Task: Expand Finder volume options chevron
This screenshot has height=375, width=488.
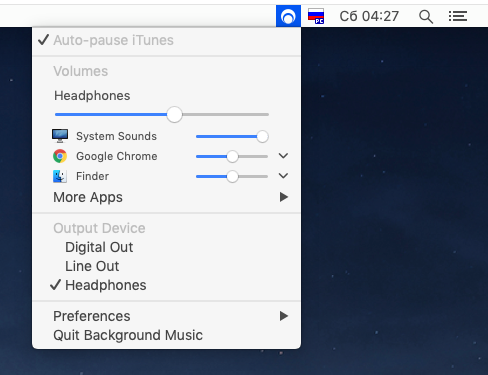Action: click(x=283, y=176)
